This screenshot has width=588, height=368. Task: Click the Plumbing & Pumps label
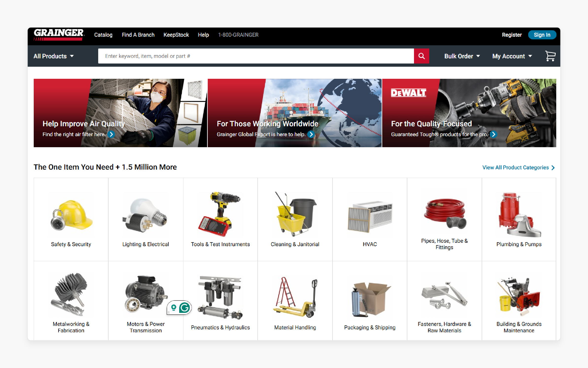coord(519,244)
